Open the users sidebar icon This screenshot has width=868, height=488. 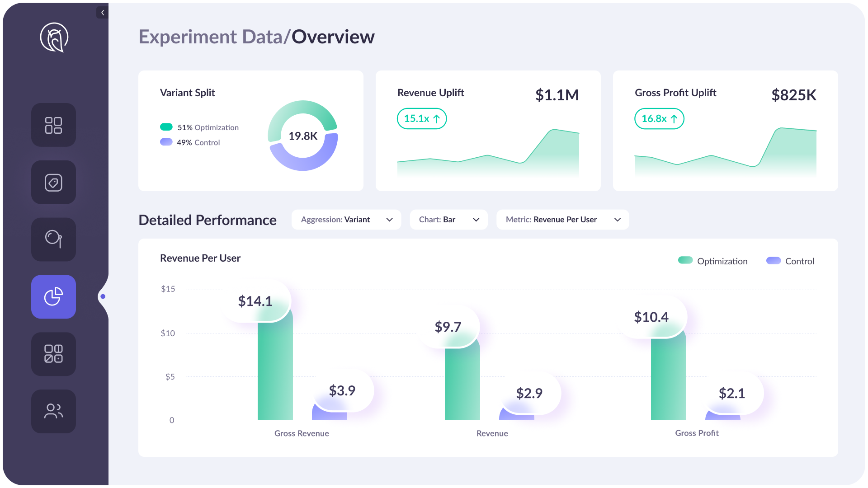pyautogui.click(x=53, y=411)
